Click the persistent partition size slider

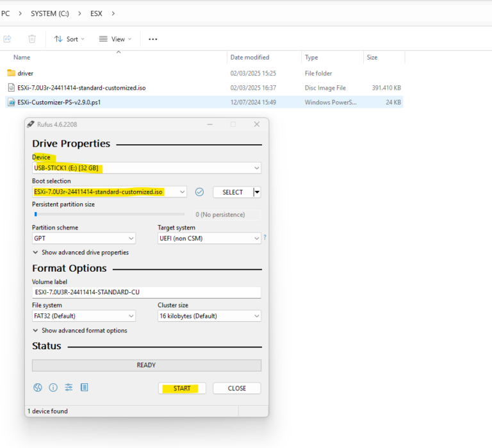point(108,214)
